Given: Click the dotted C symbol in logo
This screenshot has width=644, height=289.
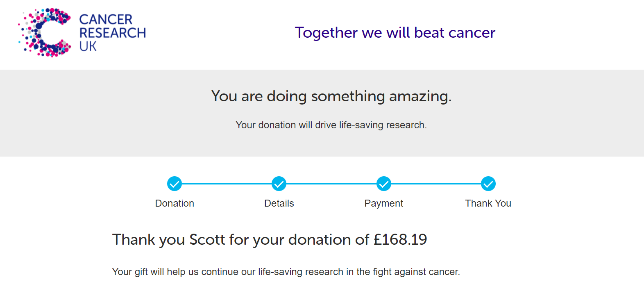Looking at the screenshot, I should (x=45, y=32).
